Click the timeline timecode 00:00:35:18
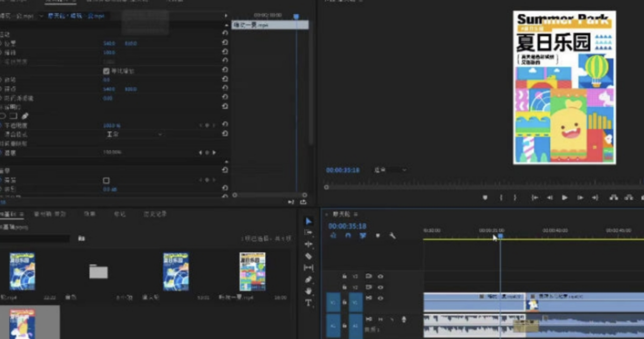Screen dimensions: 644x339 coord(347,226)
